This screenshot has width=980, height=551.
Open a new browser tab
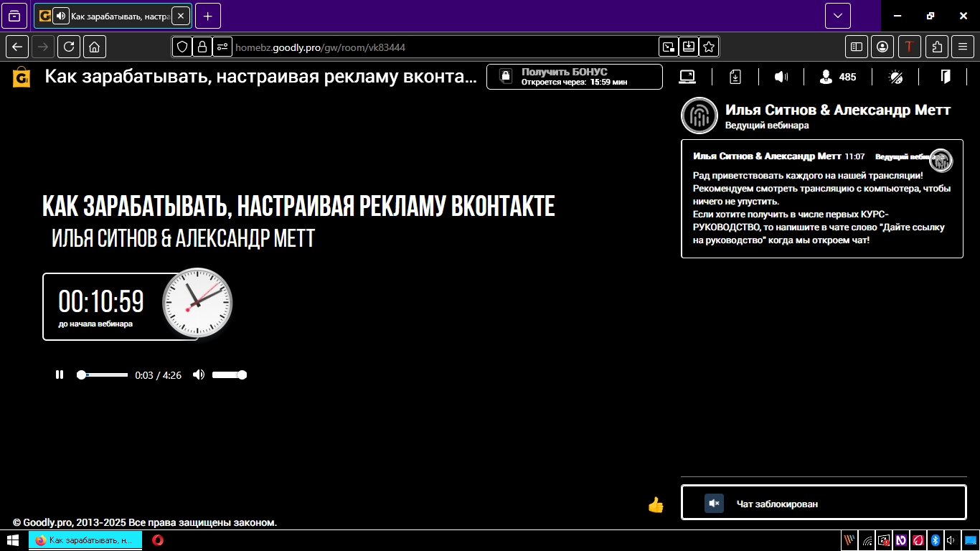click(x=208, y=16)
